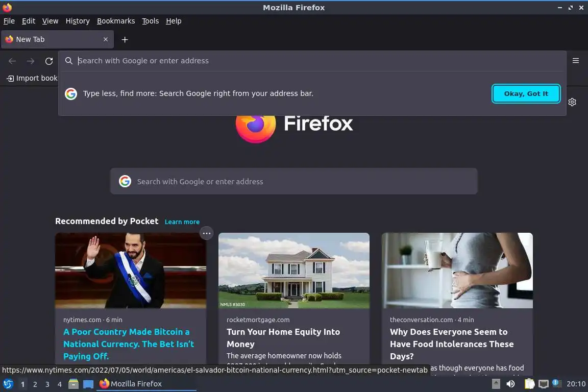The image size is (588, 392).
Task: Switch to workspace 2
Action: (35, 384)
